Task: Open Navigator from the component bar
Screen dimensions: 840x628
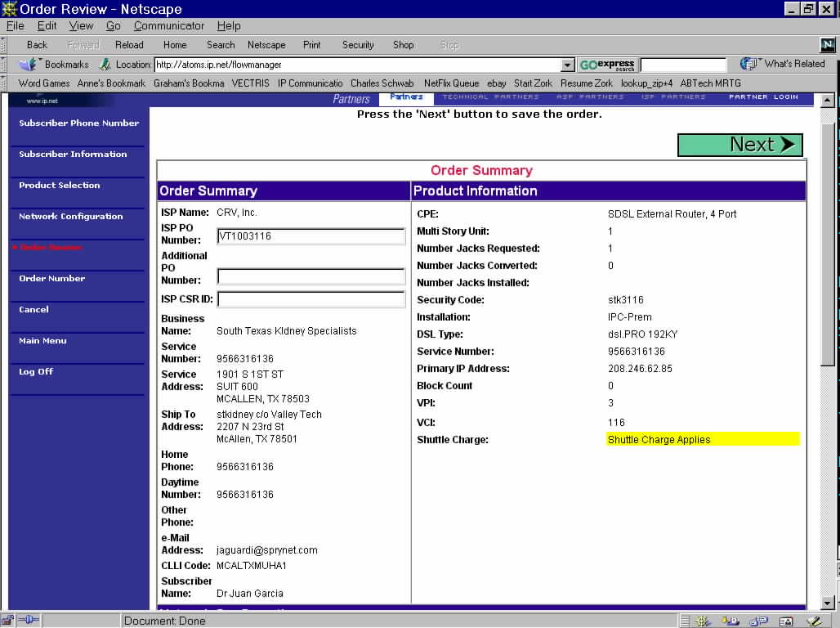Action: click(703, 621)
